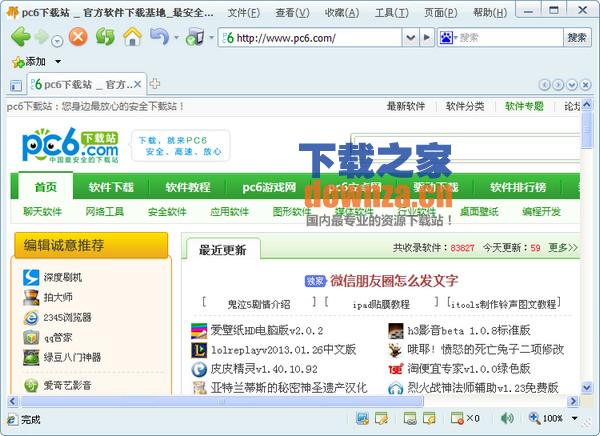Select the 首页 navigation tab
This screenshot has width=600, height=436.
(x=46, y=187)
